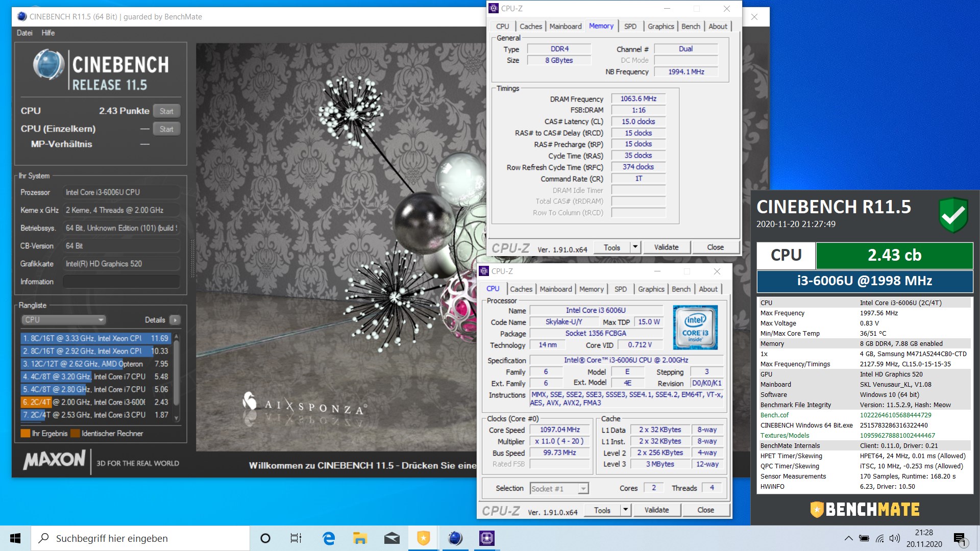Start the CPU (Einzelkern) benchmark

point(166,129)
